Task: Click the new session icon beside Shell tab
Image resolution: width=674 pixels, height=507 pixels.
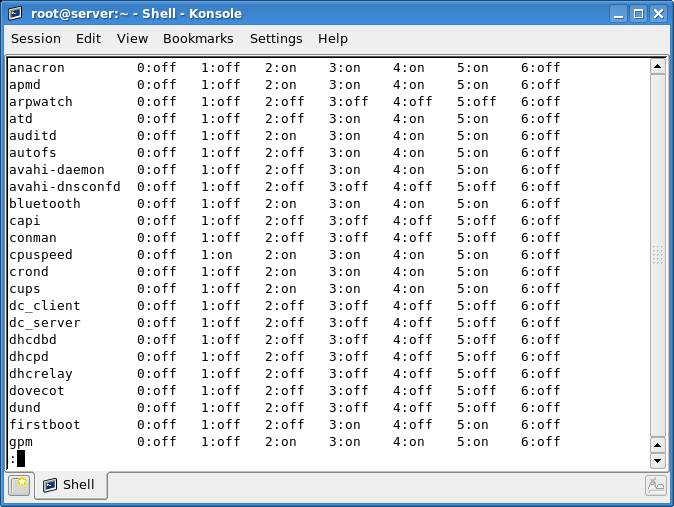Action: click(x=19, y=485)
